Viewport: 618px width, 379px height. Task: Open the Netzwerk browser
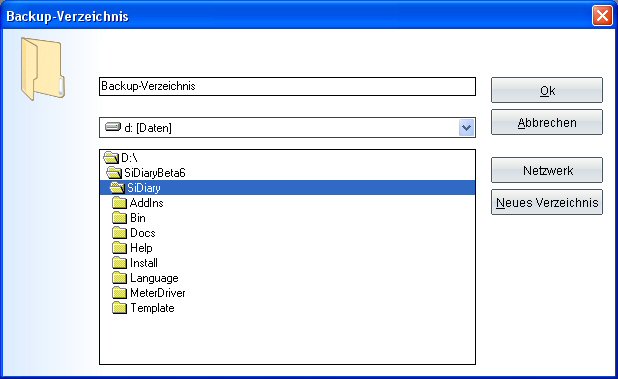tap(547, 170)
